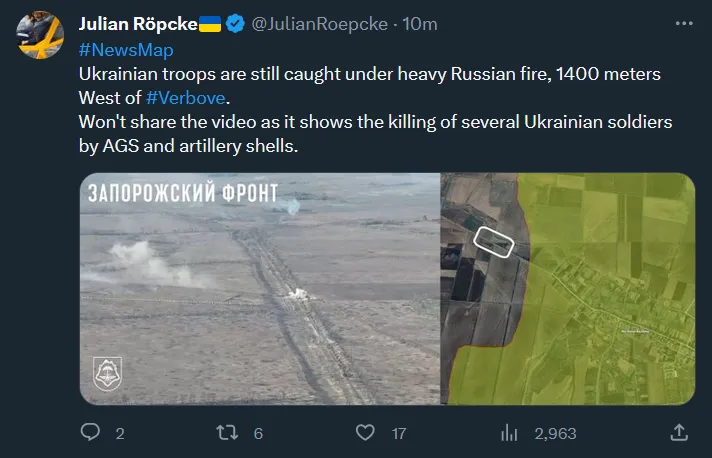The height and width of the screenshot is (458, 712).
Task: Click the Ukrainian flag emoji
Action: tap(210, 24)
